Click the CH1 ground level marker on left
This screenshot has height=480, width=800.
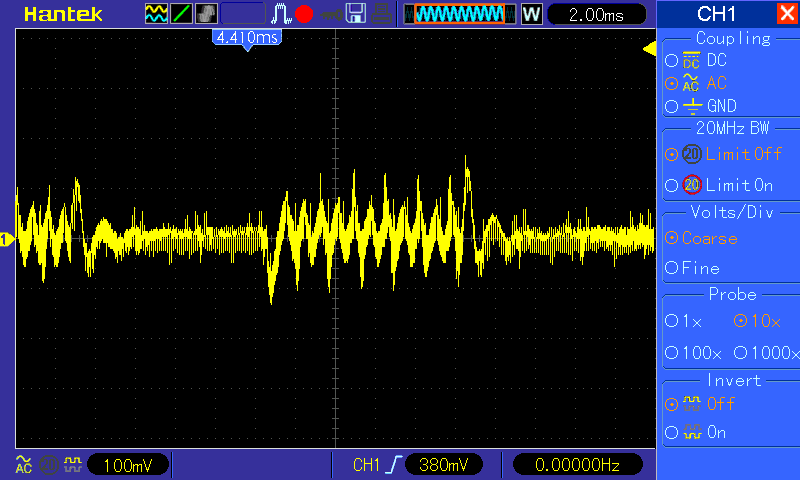pyautogui.click(x=7, y=239)
